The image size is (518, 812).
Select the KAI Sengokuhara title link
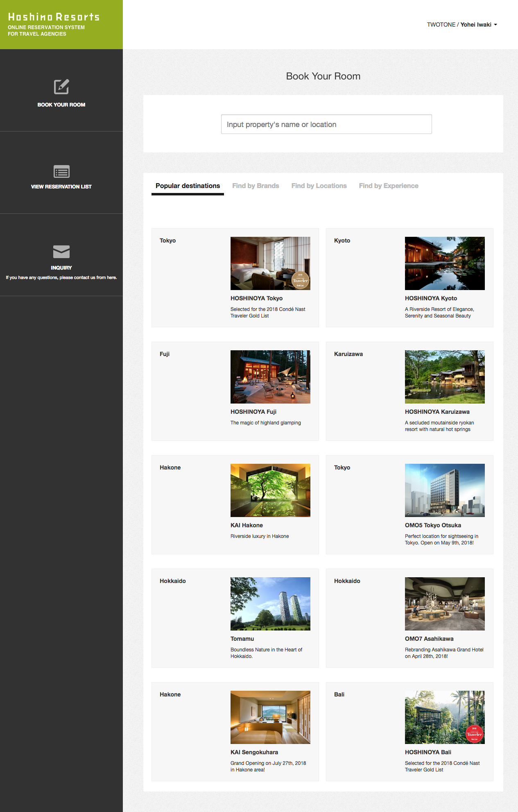[x=254, y=752]
